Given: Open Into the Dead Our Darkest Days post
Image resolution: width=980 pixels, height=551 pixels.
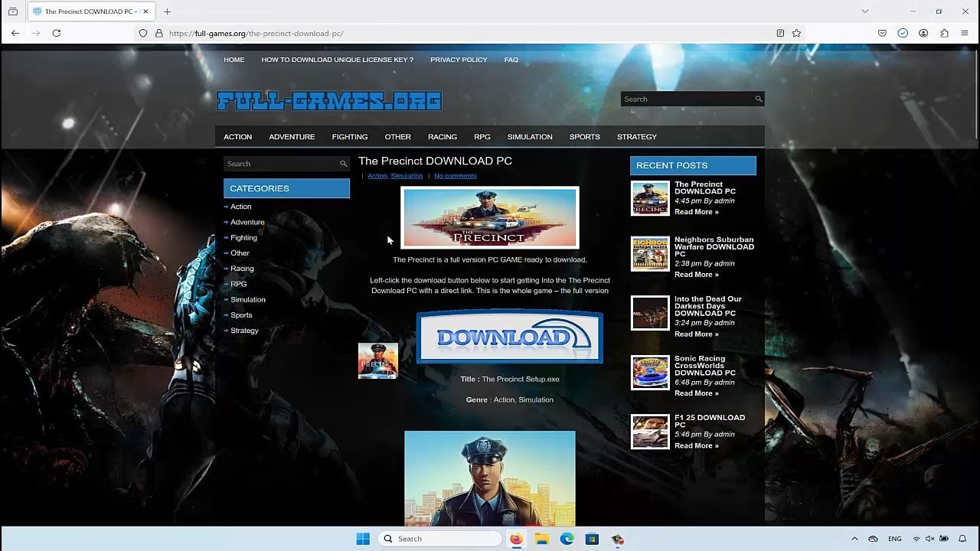Looking at the screenshot, I should 707,306.
